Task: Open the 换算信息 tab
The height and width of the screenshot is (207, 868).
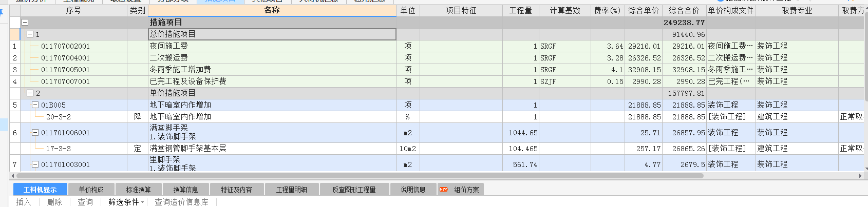Action: pyautogui.click(x=185, y=190)
